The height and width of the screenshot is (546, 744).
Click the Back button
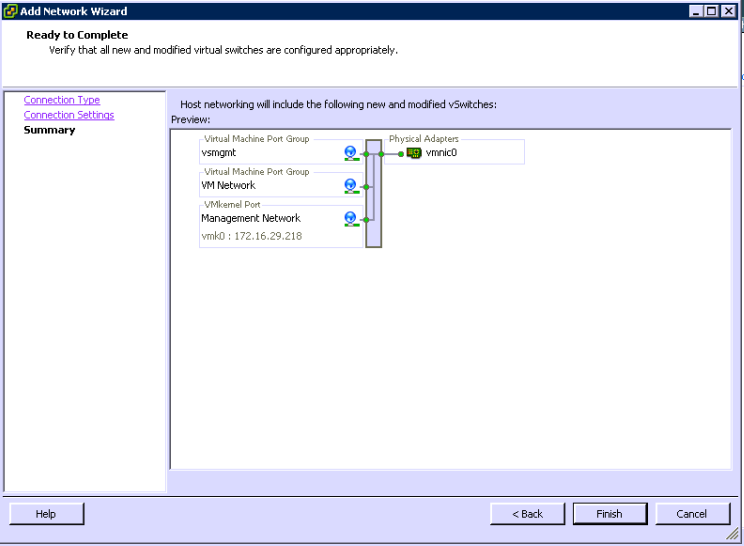click(528, 514)
